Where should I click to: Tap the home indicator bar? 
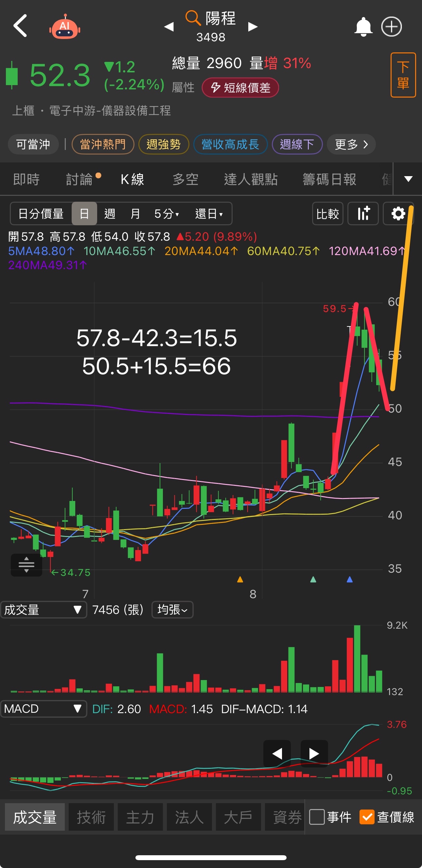point(211,857)
